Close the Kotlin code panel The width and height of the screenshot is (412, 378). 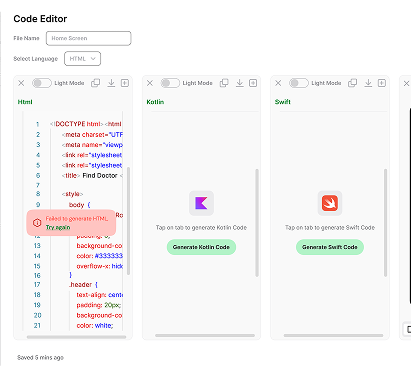150,83
